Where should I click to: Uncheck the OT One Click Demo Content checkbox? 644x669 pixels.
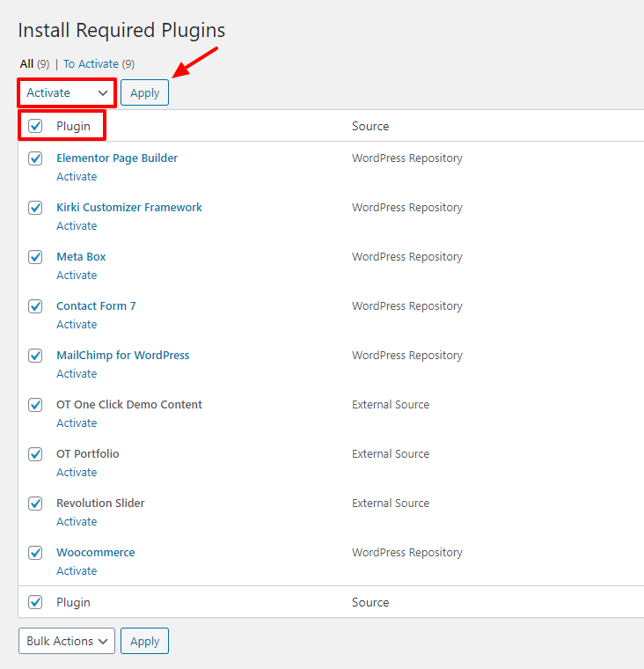click(35, 405)
